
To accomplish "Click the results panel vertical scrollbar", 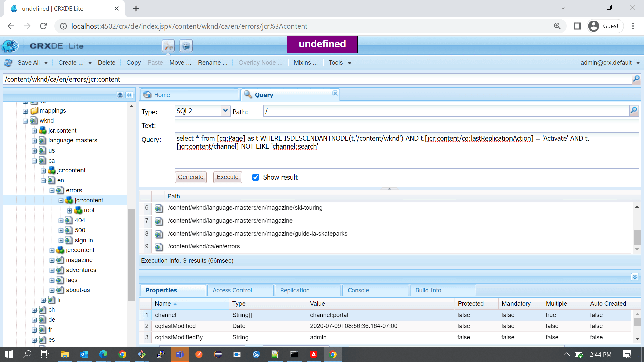I will tap(637, 238).
